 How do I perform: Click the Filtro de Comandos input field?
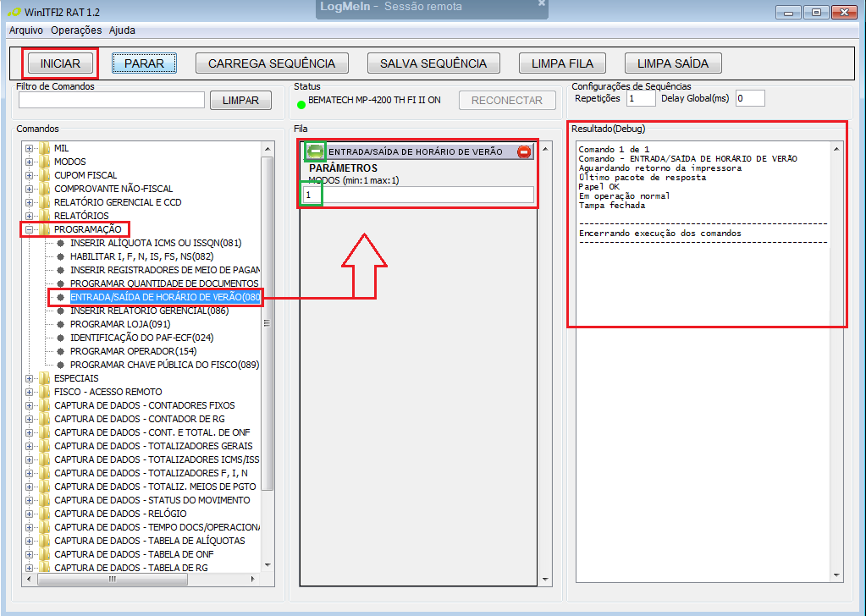tap(111, 100)
